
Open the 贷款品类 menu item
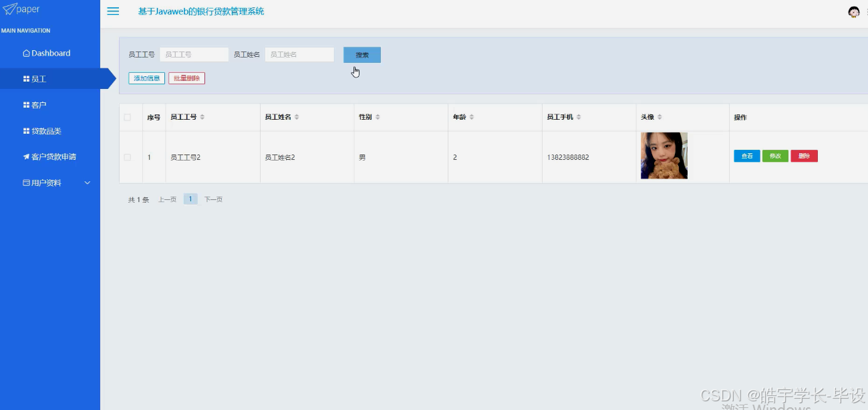50,131
